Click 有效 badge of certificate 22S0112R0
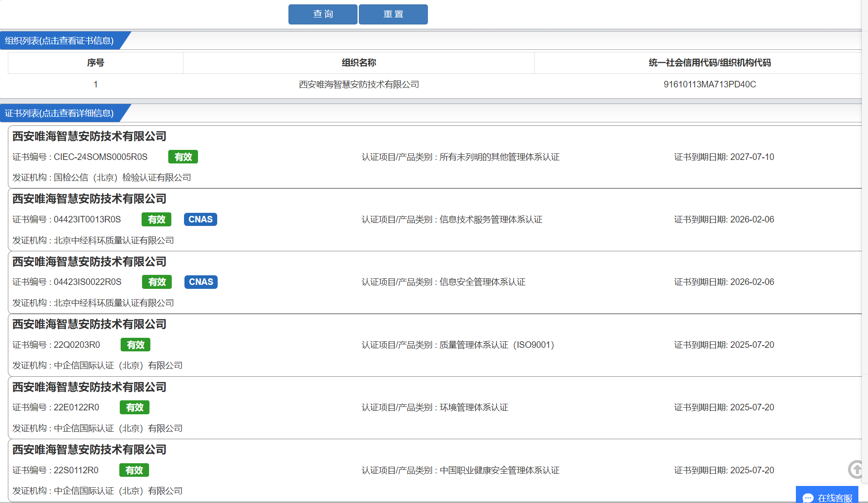Viewport: 868px width, 503px height. [134, 470]
